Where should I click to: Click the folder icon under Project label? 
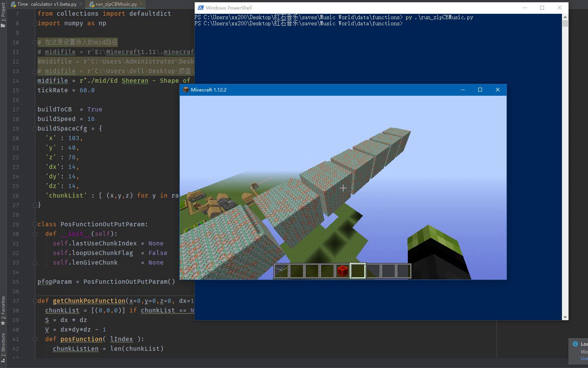(x=3, y=26)
